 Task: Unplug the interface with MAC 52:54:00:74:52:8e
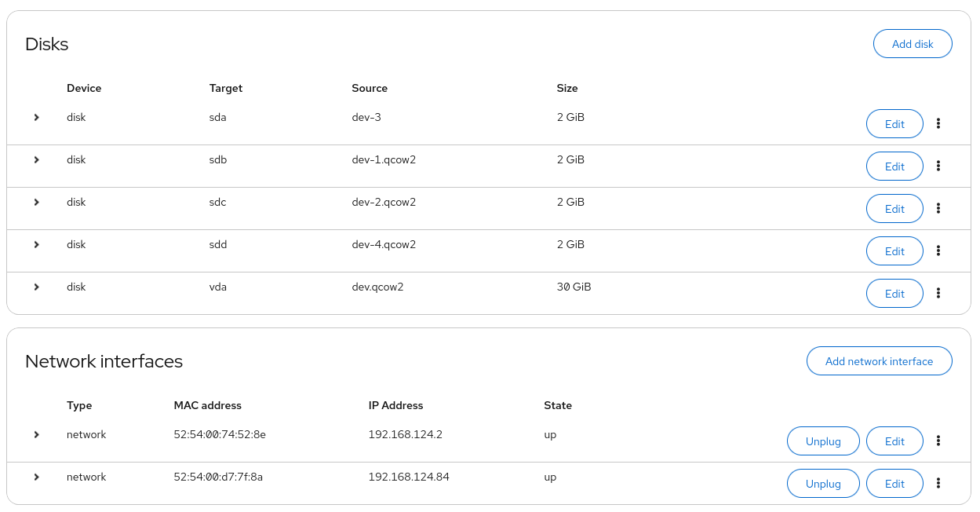[823, 441]
